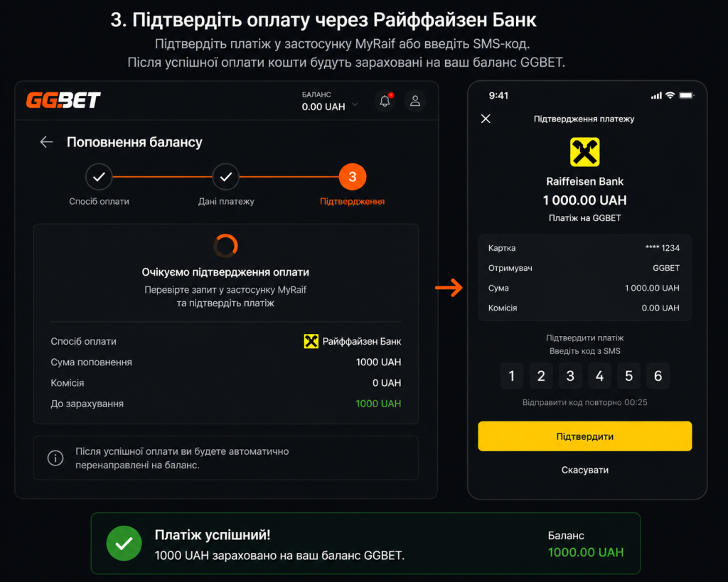Click the sixth SMS code digit box
The image size is (728, 582).
658,375
